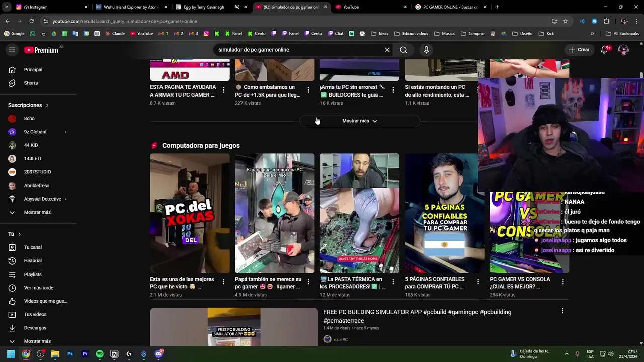Open options for 'PC GAMER VS CONSOLA' short

[x=563, y=282]
